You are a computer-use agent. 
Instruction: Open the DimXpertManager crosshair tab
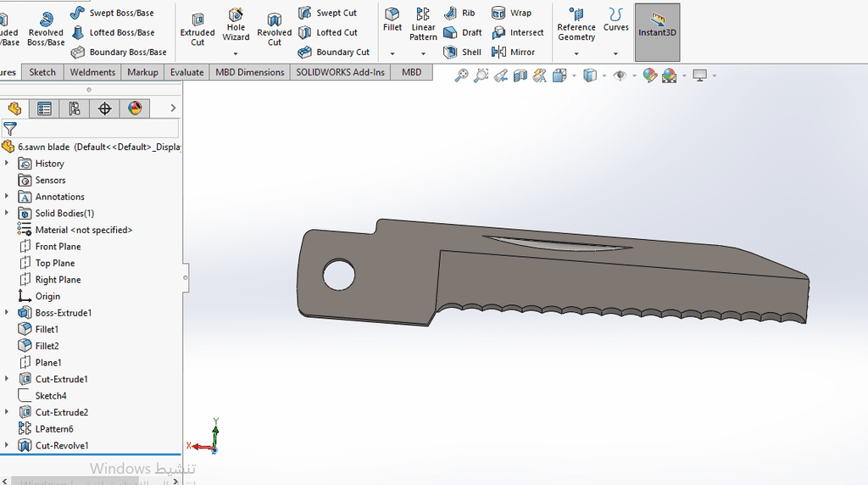click(104, 109)
